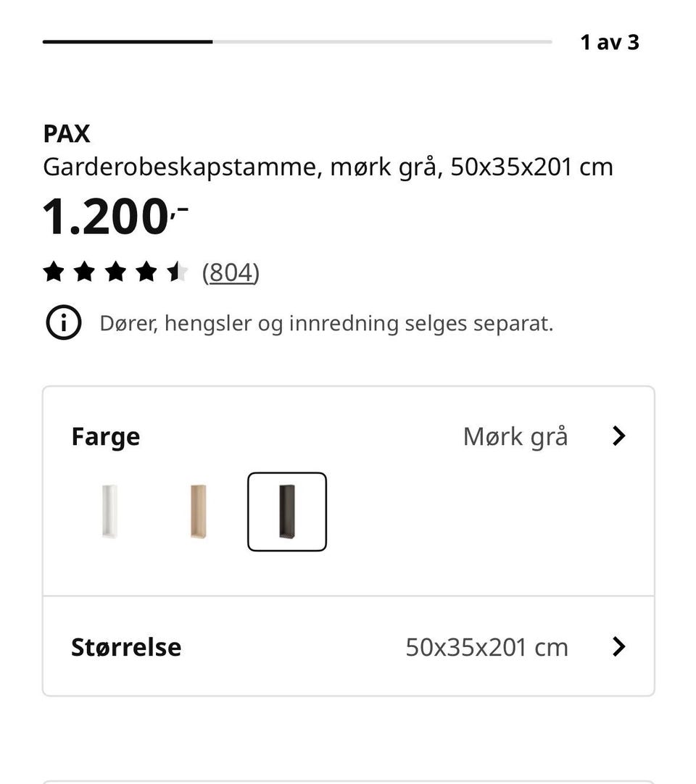Select the dark gray wardrobe frame swatch
The image size is (696, 784).
click(287, 512)
